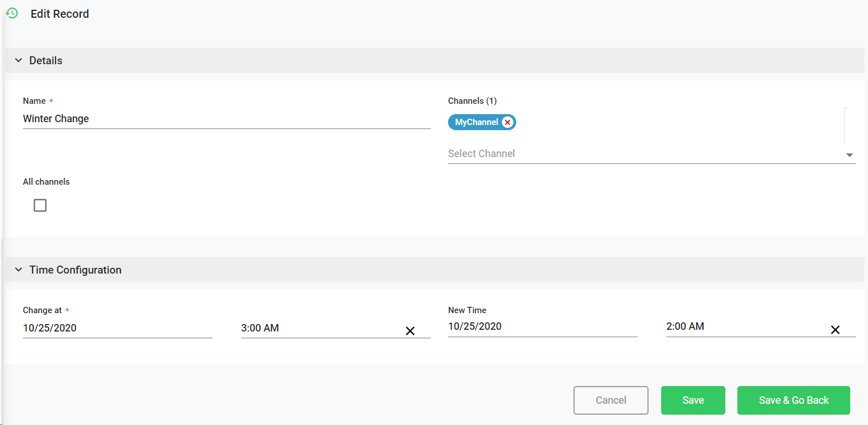The width and height of the screenshot is (868, 425).
Task: Click the green Save button
Action: 693,400
